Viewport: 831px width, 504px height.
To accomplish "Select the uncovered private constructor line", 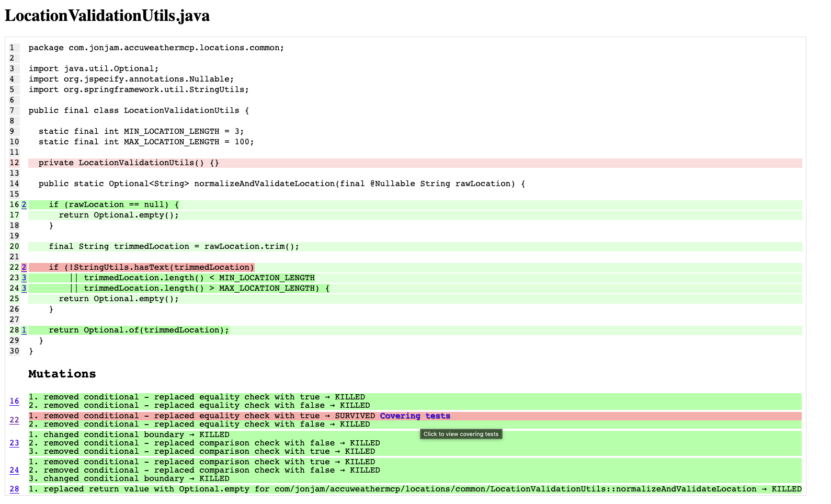I will (415, 163).
